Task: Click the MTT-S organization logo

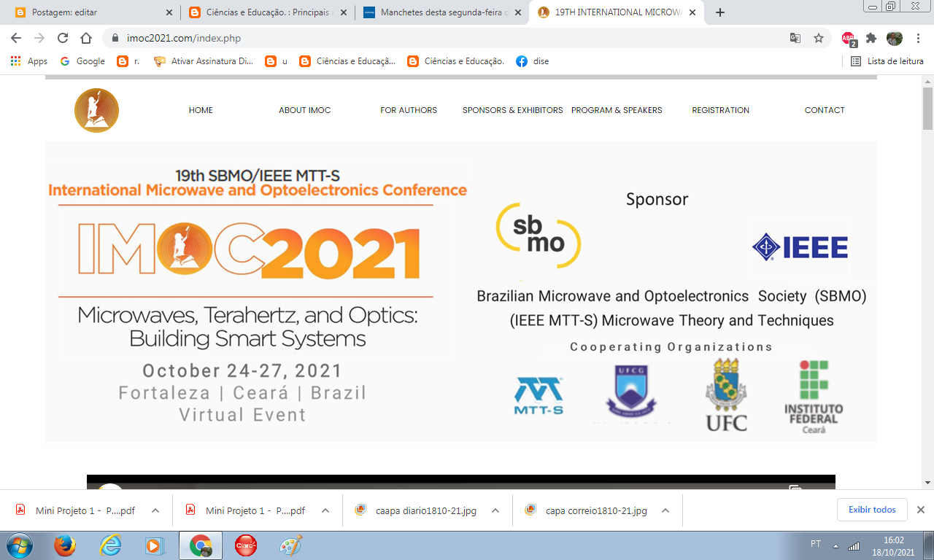Action: click(539, 396)
